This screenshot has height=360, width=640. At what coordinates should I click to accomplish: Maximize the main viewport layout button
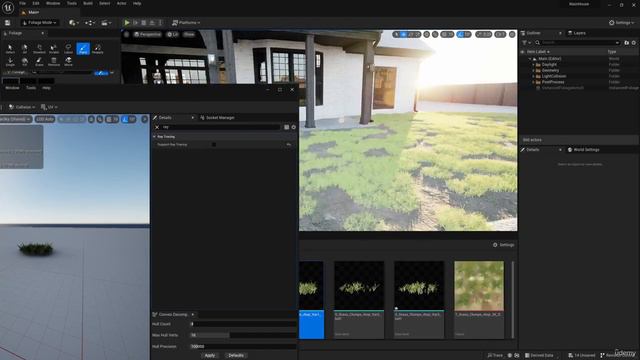pyautogui.click(x=512, y=35)
